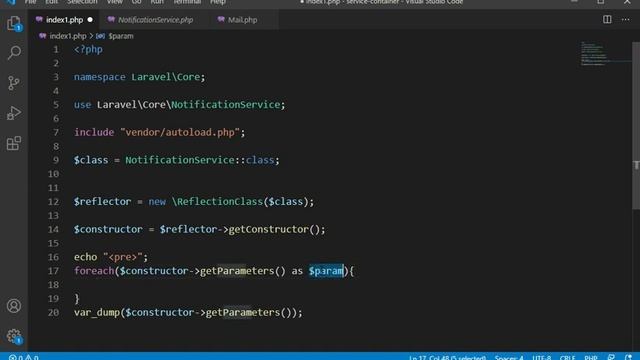Click the highlighted $param variable on line 17

coord(326,271)
